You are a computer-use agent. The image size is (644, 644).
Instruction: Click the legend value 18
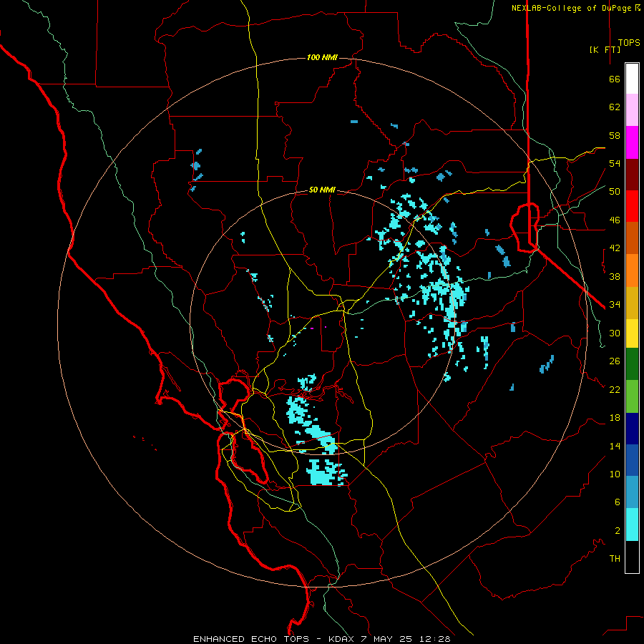pyautogui.click(x=615, y=418)
